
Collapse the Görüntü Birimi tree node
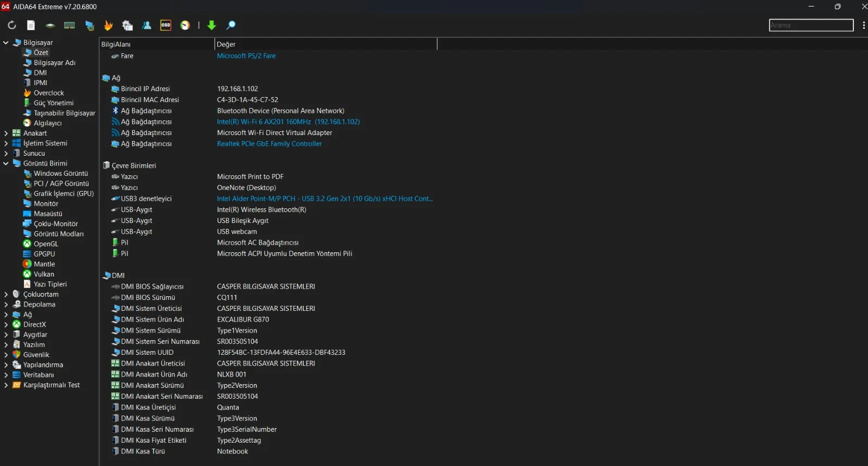pos(6,163)
